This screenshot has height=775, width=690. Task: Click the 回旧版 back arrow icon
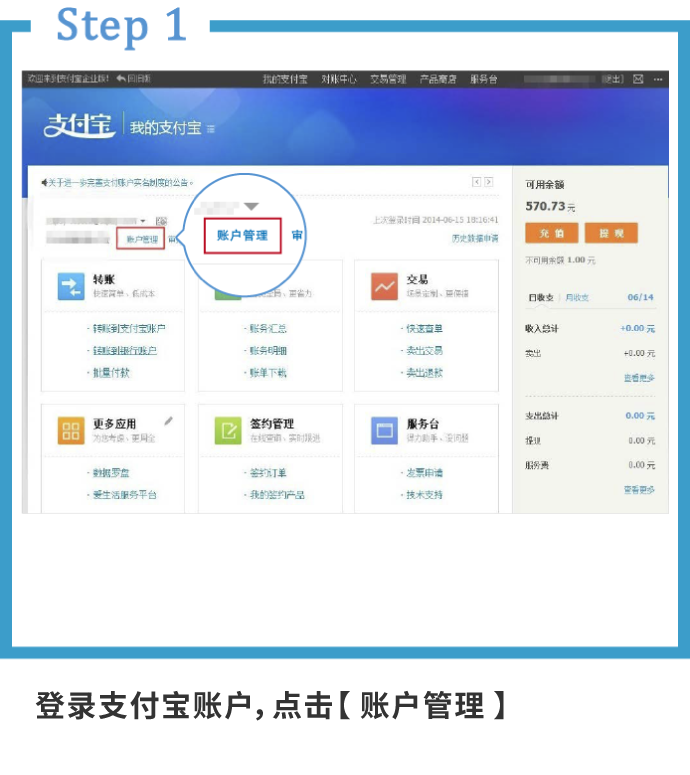121,78
